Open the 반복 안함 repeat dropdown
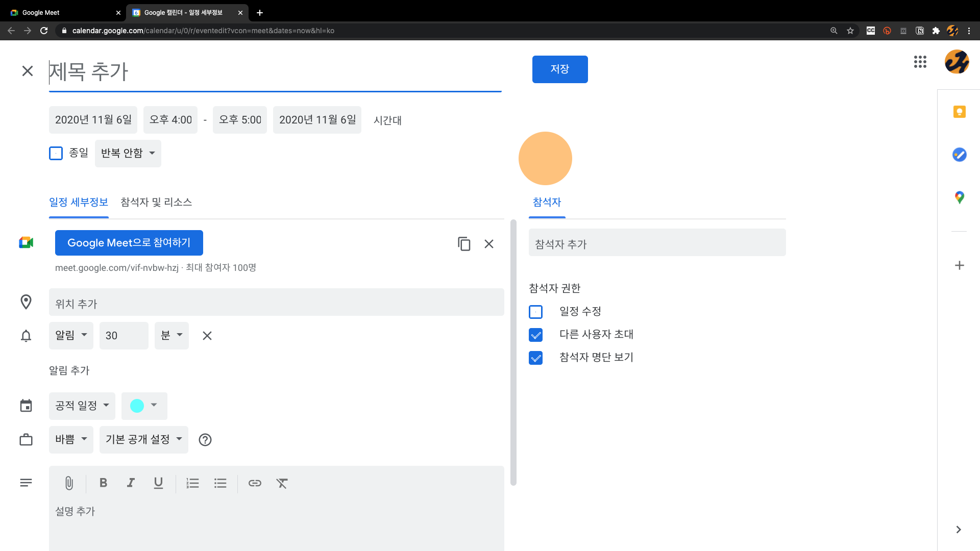The width and height of the screenshot is (980, 551). coord(128,153)
